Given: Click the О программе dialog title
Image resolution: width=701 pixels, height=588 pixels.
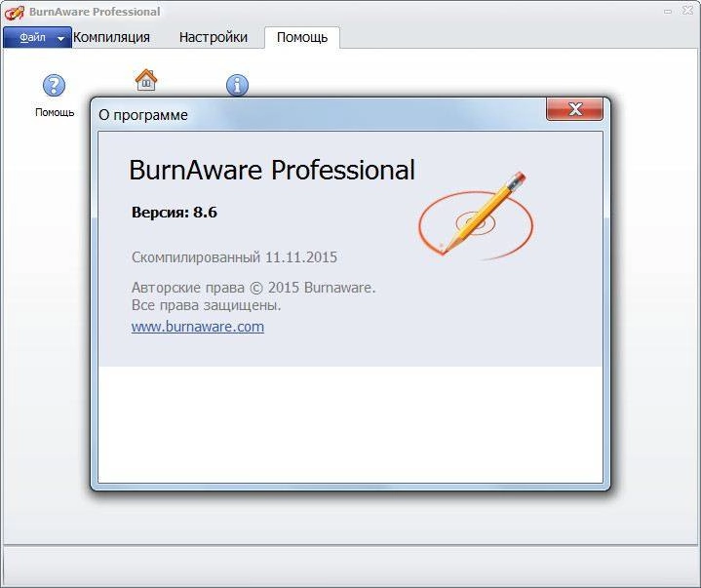Looking at the screenshot, I should click(143, 115).
